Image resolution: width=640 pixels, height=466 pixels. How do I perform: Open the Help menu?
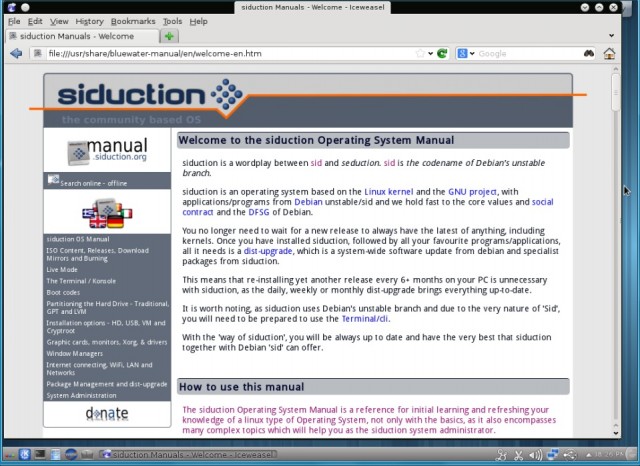click(198, 21)
